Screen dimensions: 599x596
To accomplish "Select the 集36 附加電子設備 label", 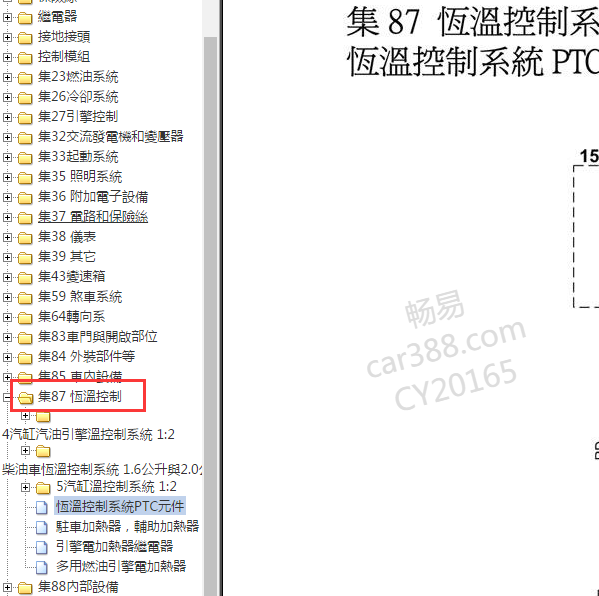I will pos(93,196).
